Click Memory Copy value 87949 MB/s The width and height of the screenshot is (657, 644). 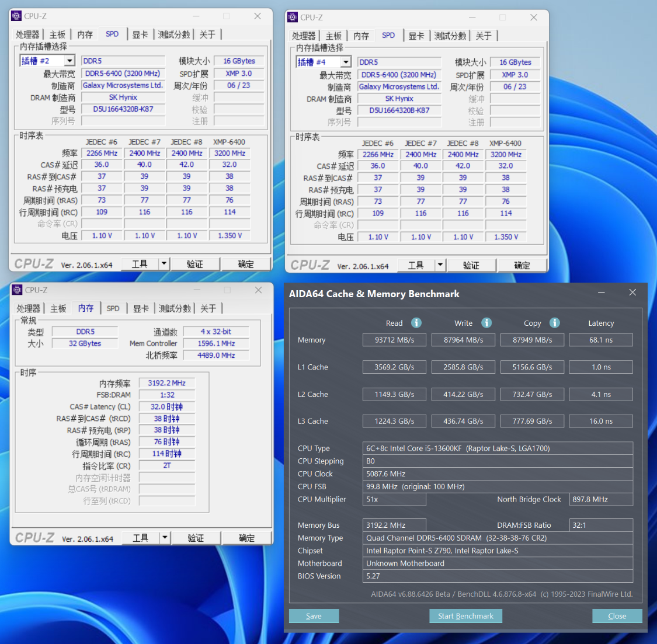coord(532,340)
